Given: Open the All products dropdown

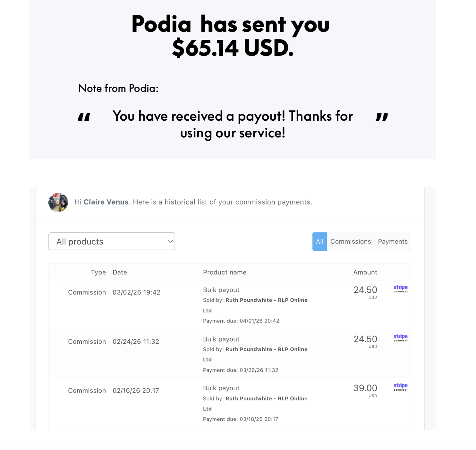Looking at the screenshot, I should (112, 241).
